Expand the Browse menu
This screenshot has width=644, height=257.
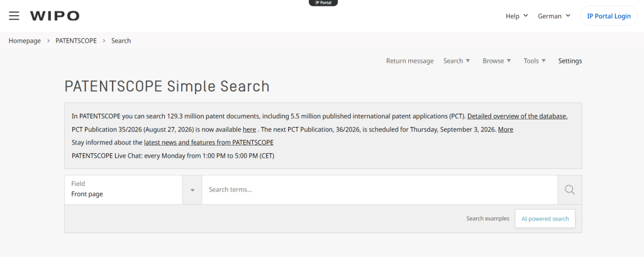click(x=497, y=61)
